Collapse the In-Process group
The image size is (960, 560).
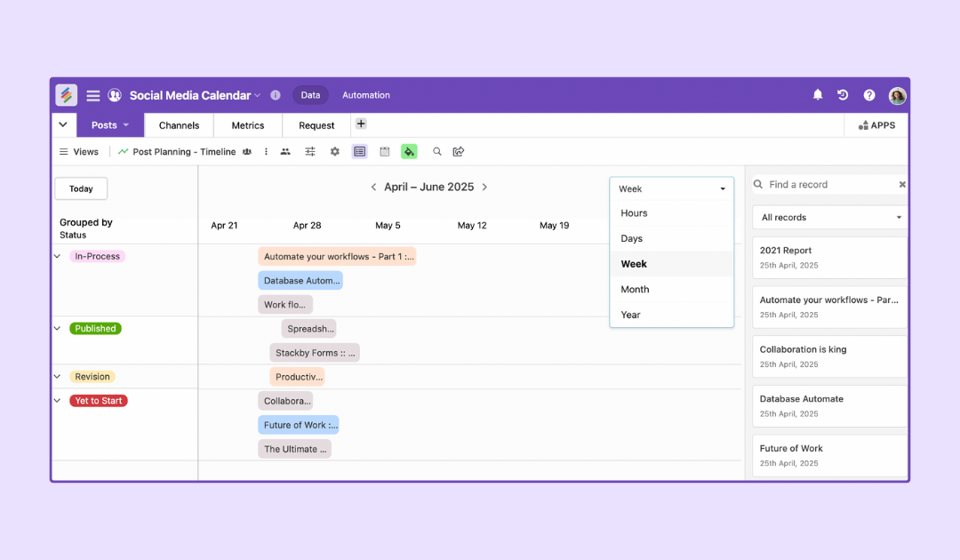click(x=58, y=256)
